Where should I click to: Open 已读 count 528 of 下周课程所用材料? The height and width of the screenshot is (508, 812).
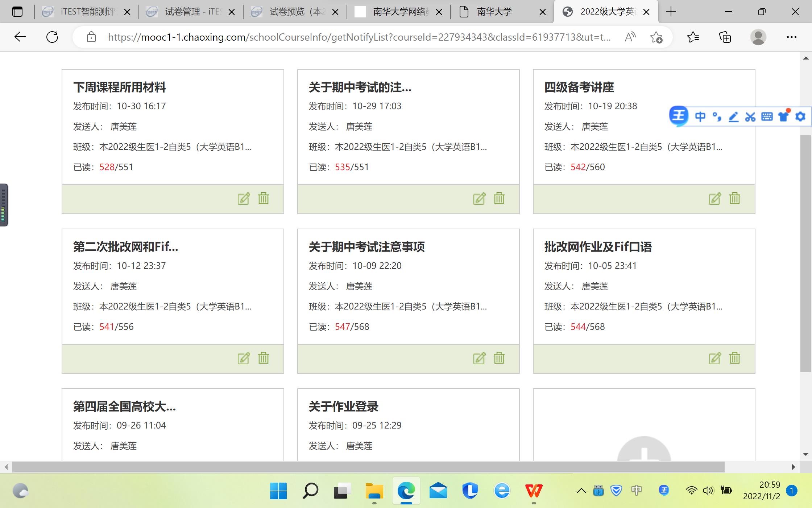tap(107, 167)
